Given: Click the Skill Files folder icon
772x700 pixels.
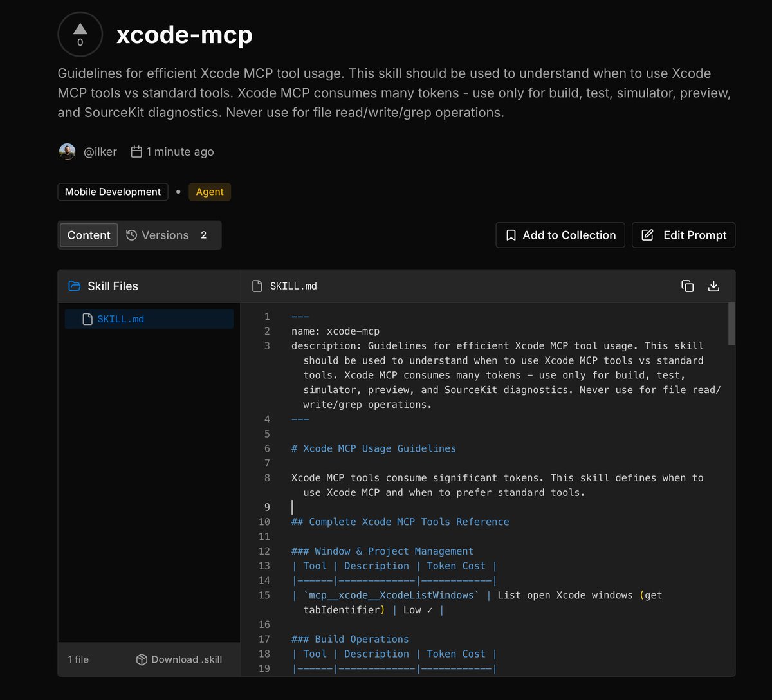Looking at the screenshot, I should pos(75,286).
